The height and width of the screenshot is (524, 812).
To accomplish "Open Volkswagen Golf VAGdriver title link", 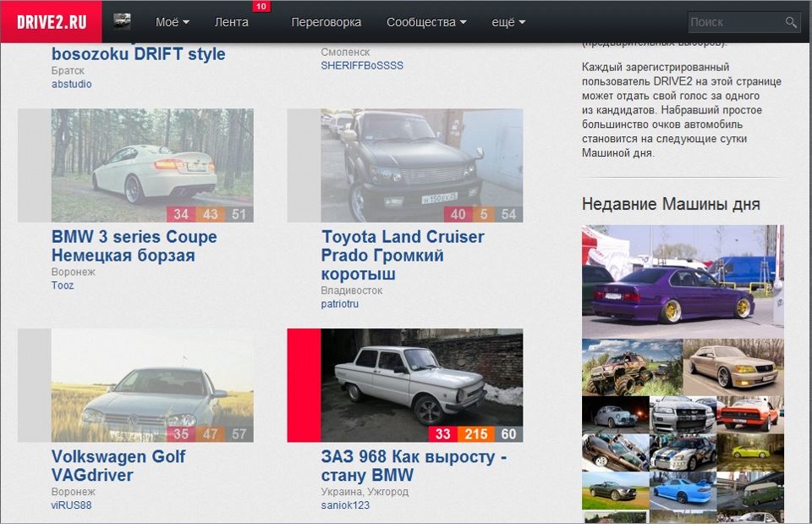I will (118, 466).
